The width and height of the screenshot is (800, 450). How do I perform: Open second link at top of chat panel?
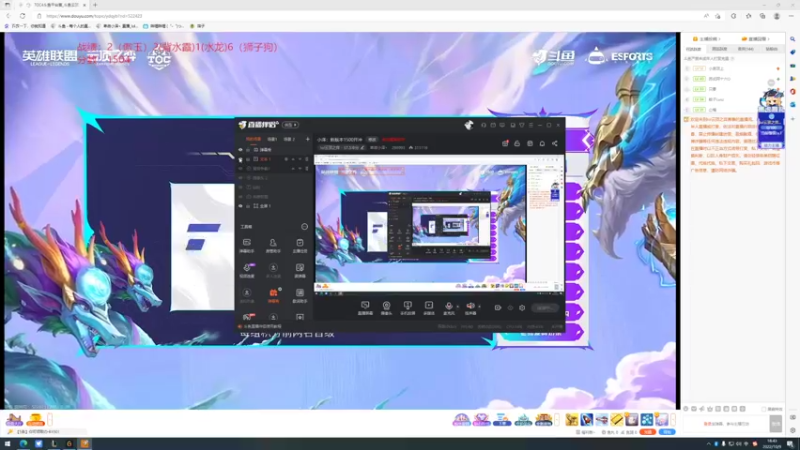click(755, 39)
